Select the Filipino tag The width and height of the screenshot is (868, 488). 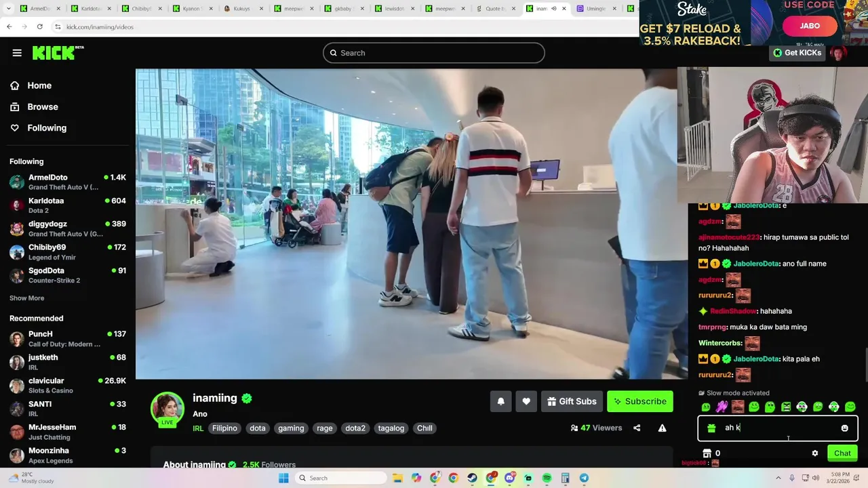click(224, 428)
